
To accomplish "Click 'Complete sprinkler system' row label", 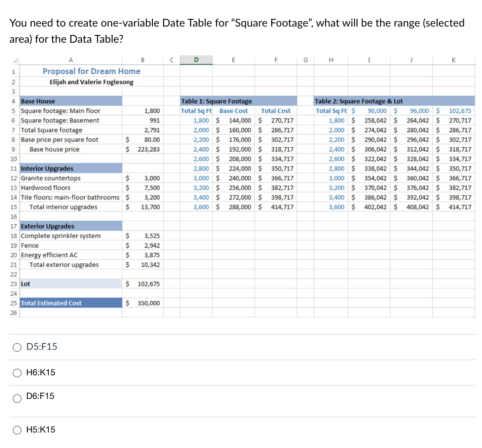I will 61,236.
